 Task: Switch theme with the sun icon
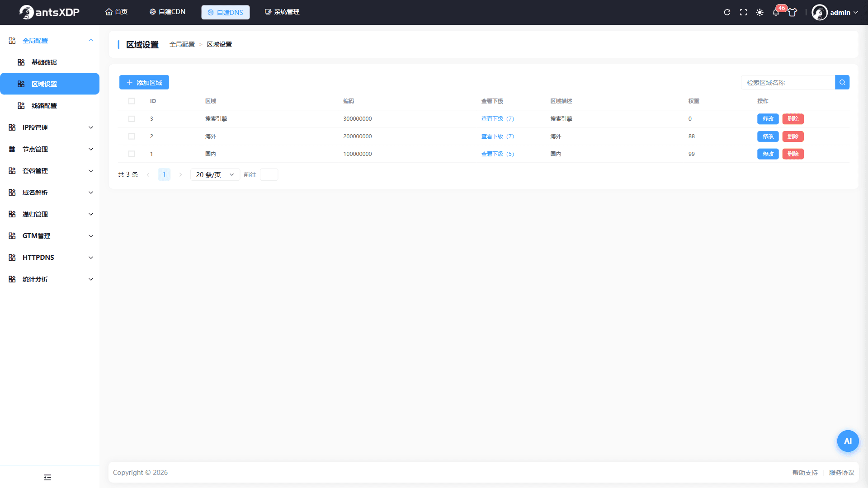(x=760, y=12)
